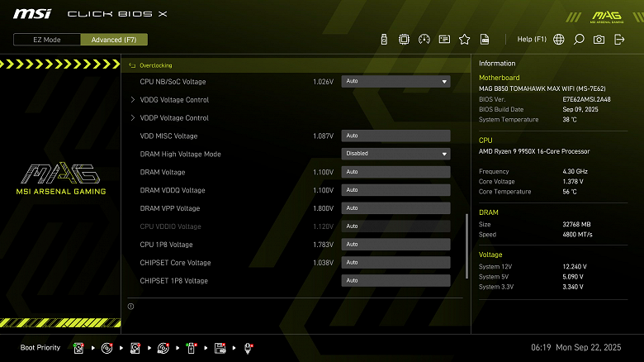Click the BIOS version E7E62AMSI.2A48
The width and height of the screenshot is (644, 362).
[x=586, y=99]
